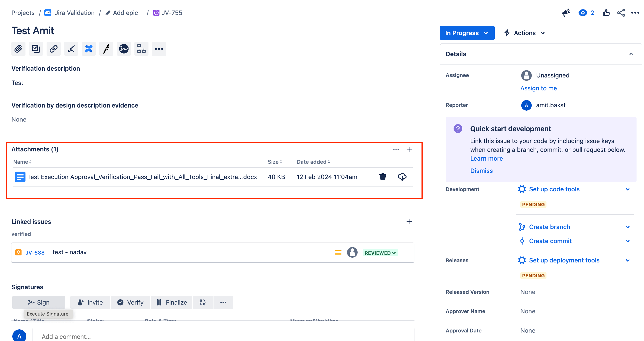Like the issue with thumbs-up icon
The image size is (644, 341).
tap(606, 13)
